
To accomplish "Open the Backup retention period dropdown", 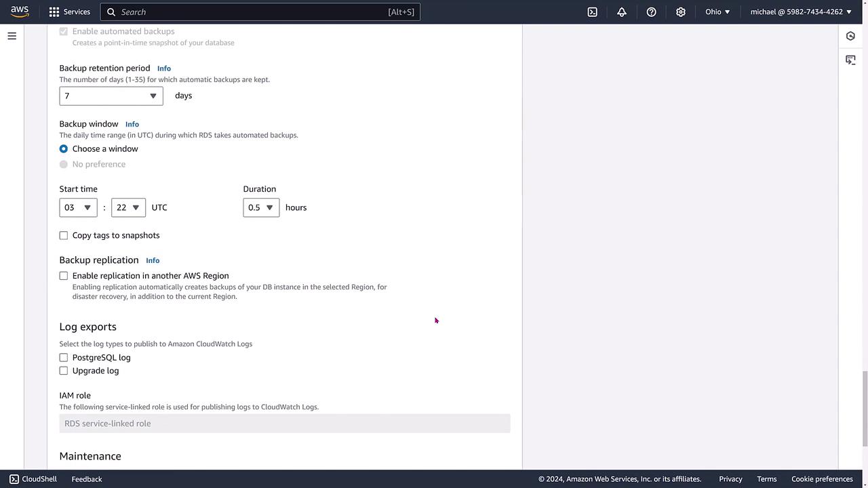I will click(111, 96).
